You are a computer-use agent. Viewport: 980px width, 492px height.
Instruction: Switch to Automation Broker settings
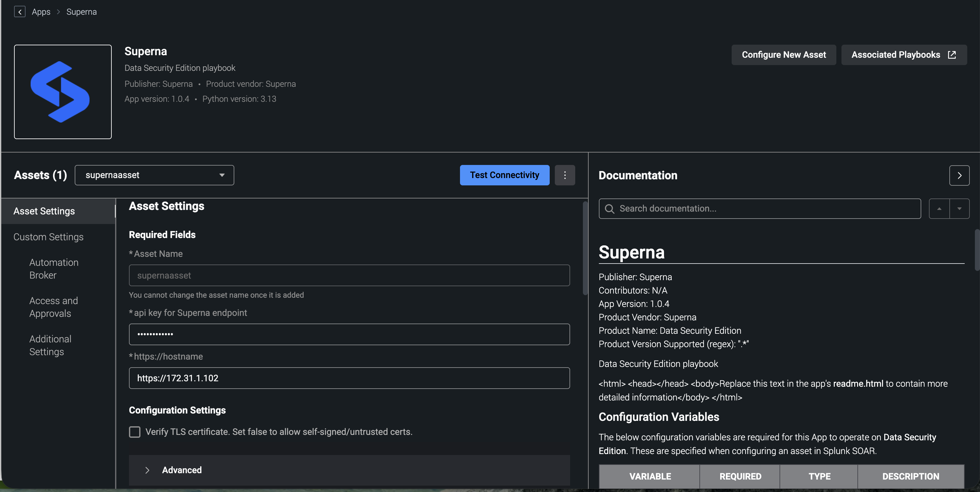pyautogui.click(x=54, y=269)
